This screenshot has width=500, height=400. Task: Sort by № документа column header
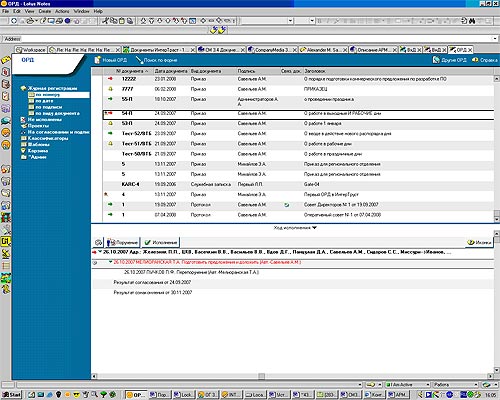coord(132,71)
